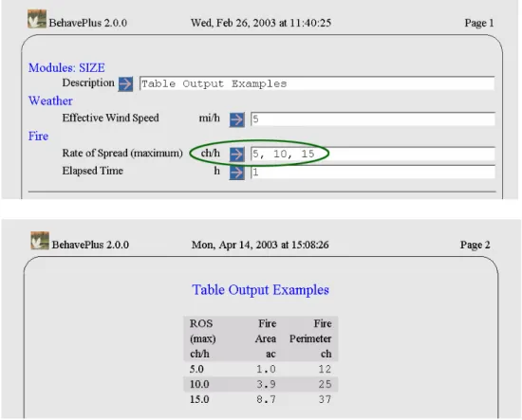Click the mi/h units label

[x=210, y=119]
